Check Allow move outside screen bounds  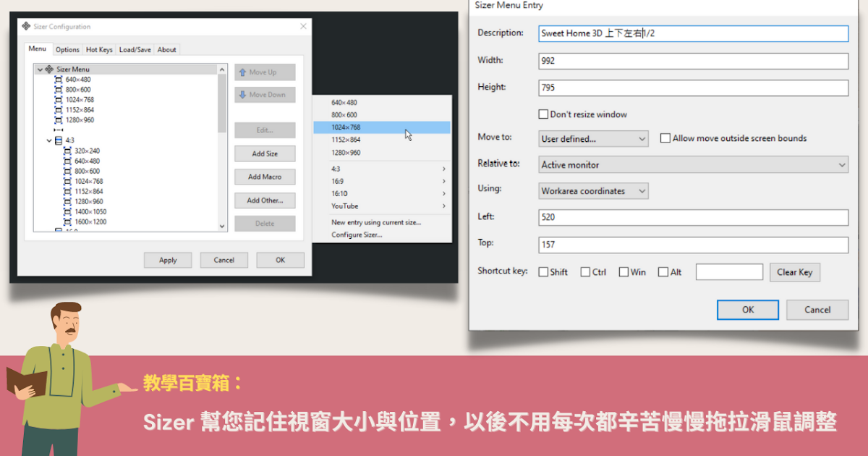click(x=665, y=138)
